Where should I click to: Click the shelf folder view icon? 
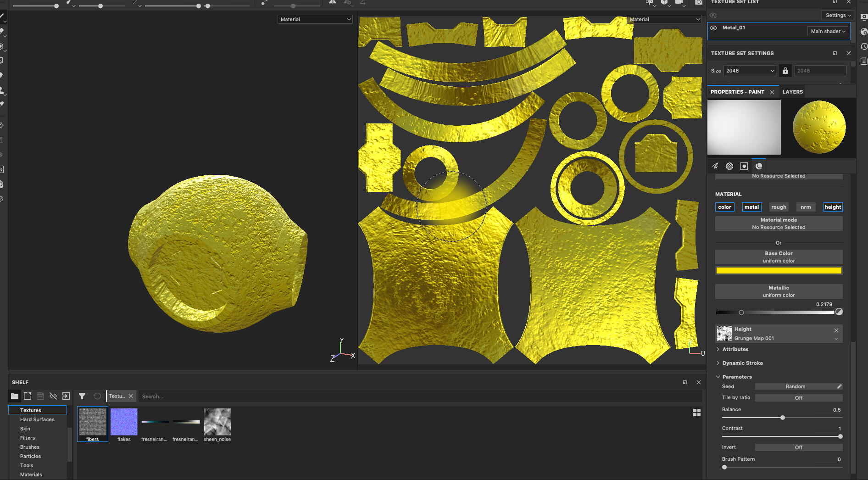pyautogui.click(x=15, y=396)
